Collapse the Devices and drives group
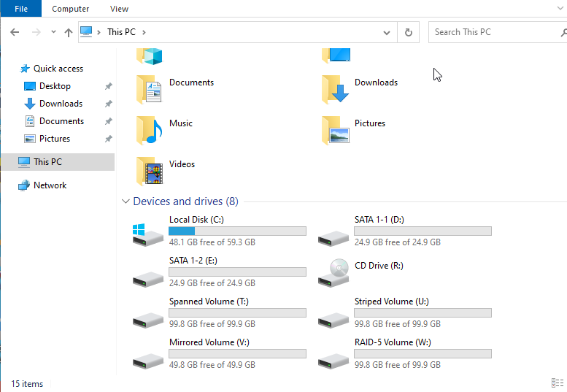 (126, 201)
